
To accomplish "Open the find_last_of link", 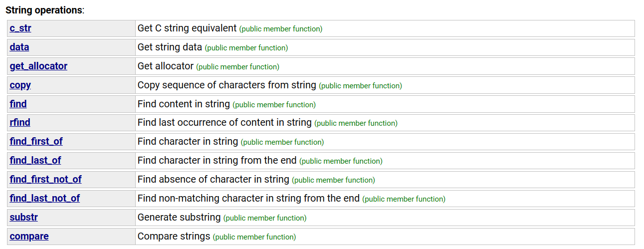I will point(35,161).
